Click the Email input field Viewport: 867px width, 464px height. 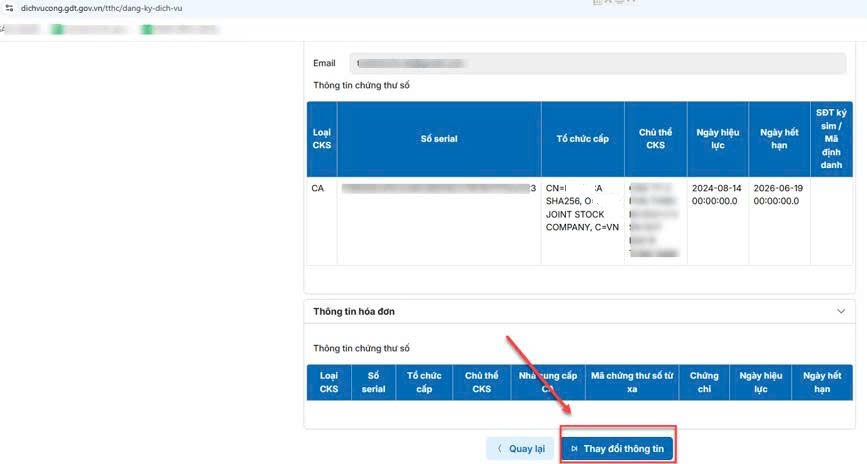pos(597,64)
